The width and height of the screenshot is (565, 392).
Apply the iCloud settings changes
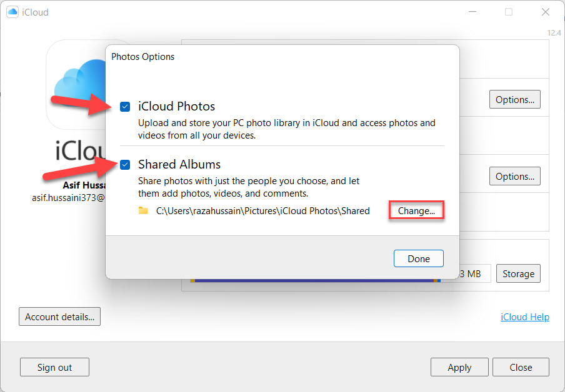click(x=459, y=367)
